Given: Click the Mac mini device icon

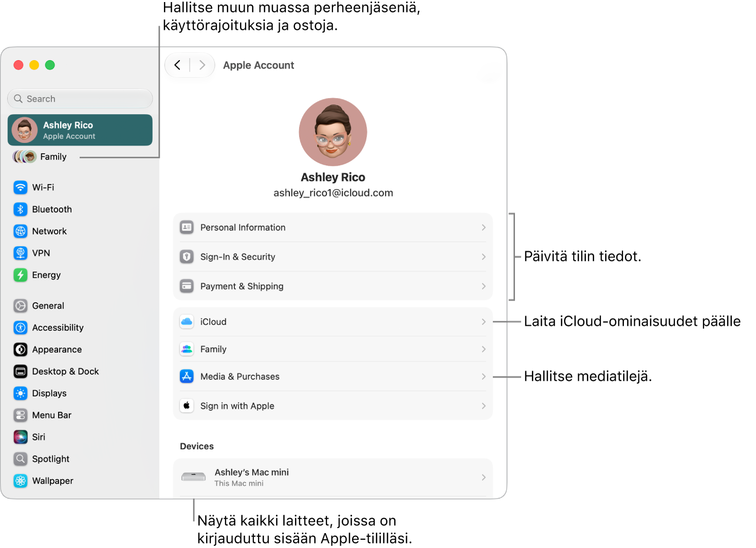Looking at the screenshot, I should pyautogui.click(x=194, y=477).
